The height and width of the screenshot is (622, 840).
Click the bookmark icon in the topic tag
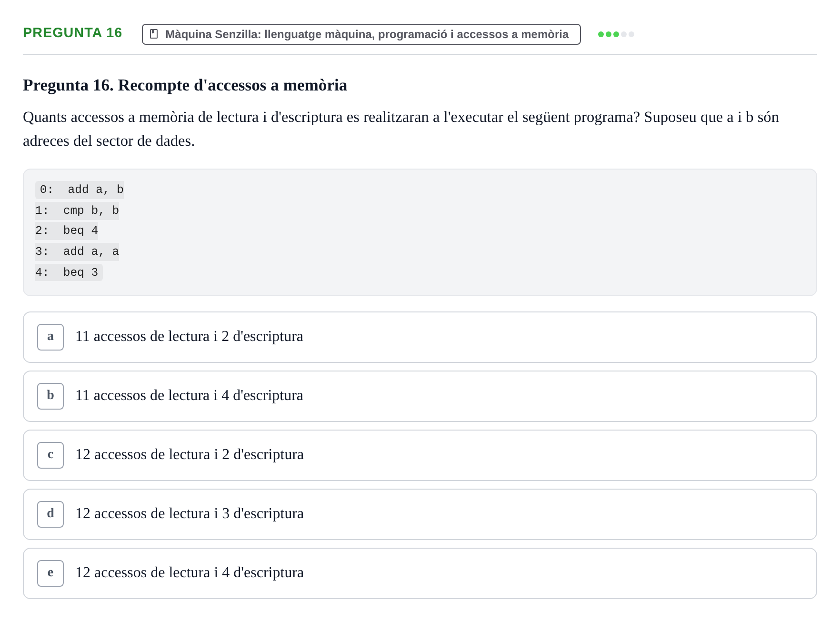154,34
